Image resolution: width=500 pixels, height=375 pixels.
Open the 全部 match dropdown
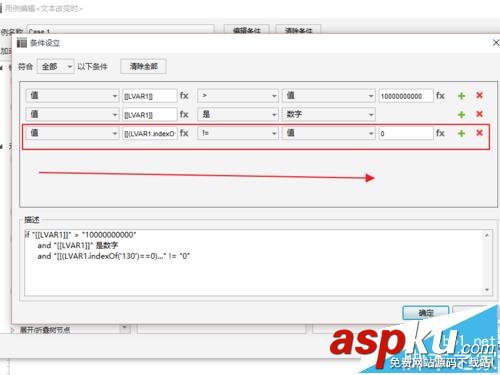tap(55, 67)
